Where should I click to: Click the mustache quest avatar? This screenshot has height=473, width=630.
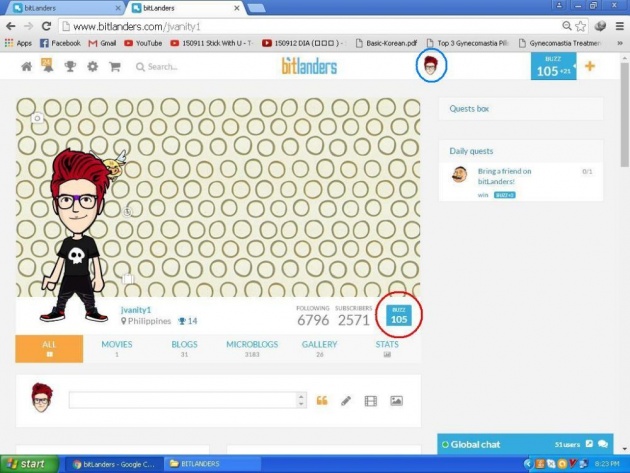click(x=460, y=175)
